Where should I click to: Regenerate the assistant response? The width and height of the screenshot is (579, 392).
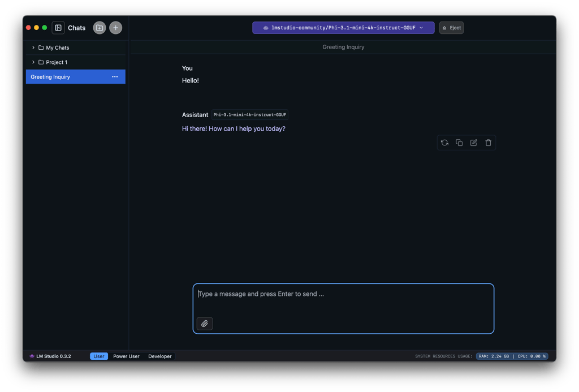pyautogui.click(x=444, y=143)
